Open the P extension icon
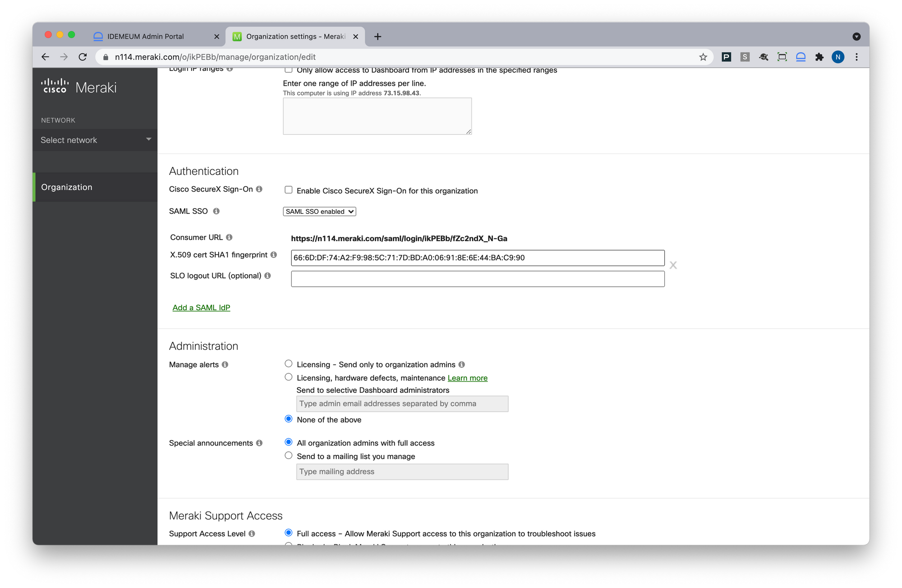 [726, 57]
